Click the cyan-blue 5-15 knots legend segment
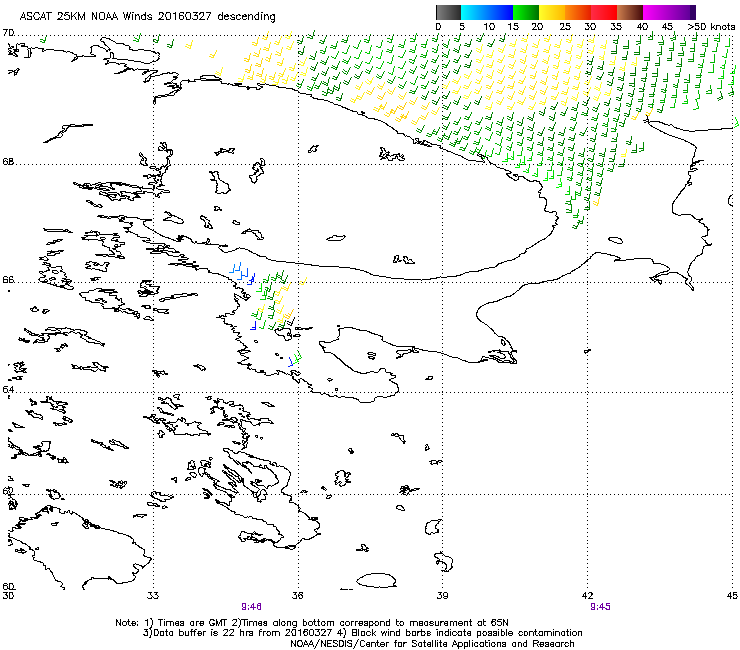Viewport: 740px width, 650px height. coord(487,12)
